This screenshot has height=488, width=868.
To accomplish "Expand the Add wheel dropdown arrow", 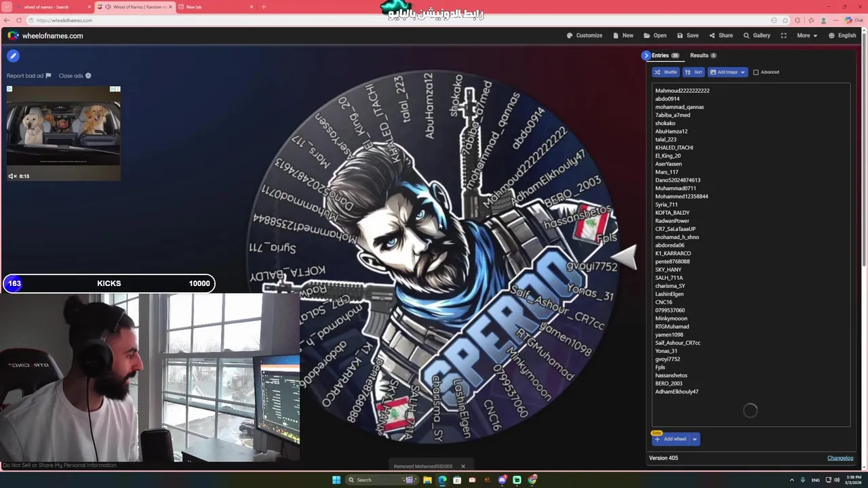I will [694, 439].
